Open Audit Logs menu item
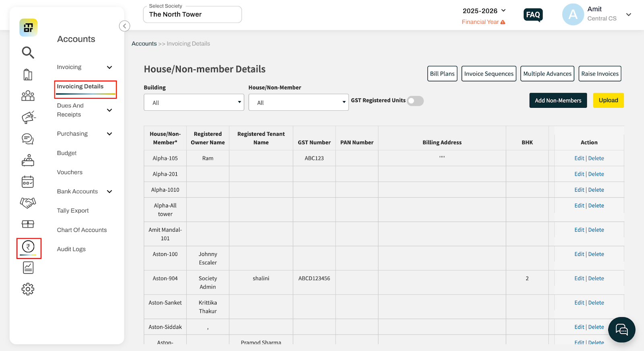644x351 pixels. coord(71,249)
